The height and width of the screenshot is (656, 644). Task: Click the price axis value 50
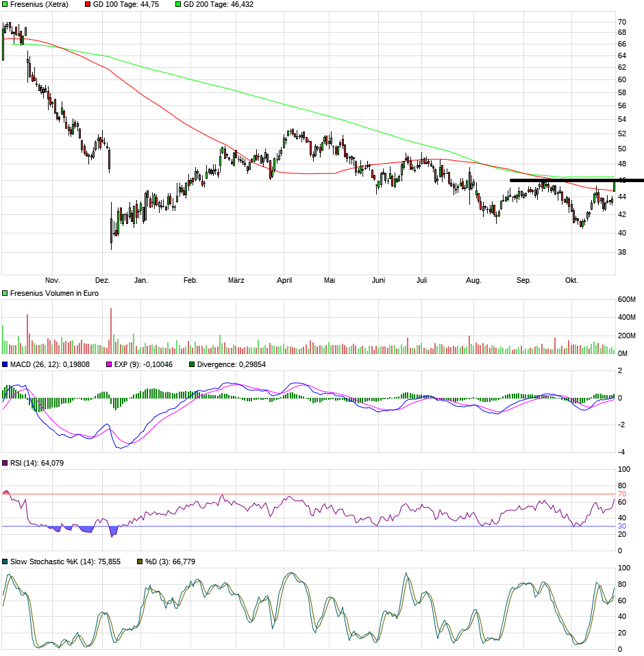tap(622, 149)
